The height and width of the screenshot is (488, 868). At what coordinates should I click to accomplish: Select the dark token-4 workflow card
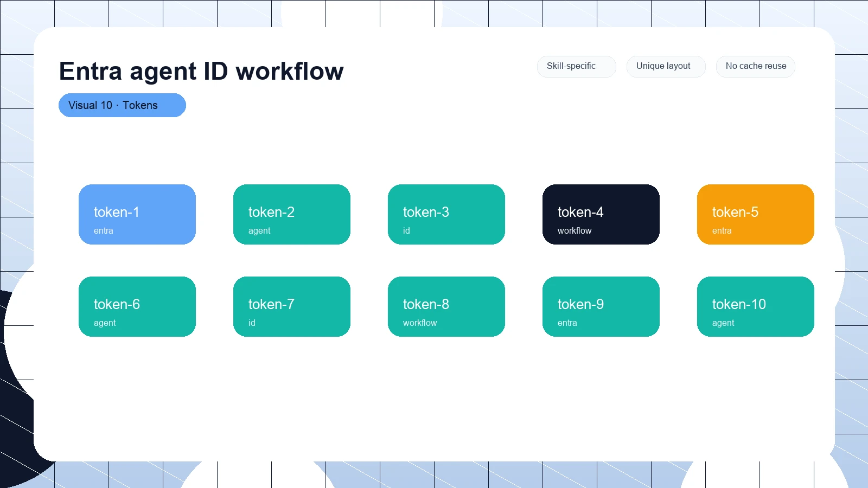click(x=601, y=214)
